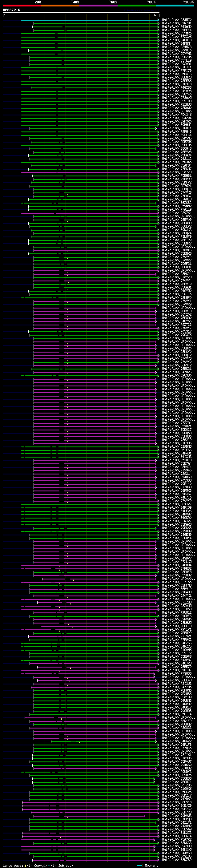Select hit label UniRef100_B9HHM2
197x868 pixels.
(x=177, y=125)
